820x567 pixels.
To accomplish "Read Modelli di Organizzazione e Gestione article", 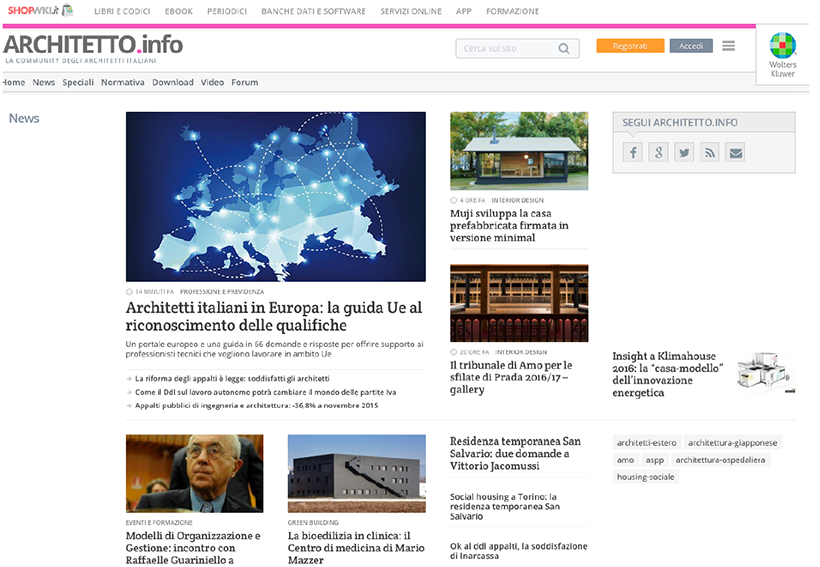I will (x=193, y=548).
